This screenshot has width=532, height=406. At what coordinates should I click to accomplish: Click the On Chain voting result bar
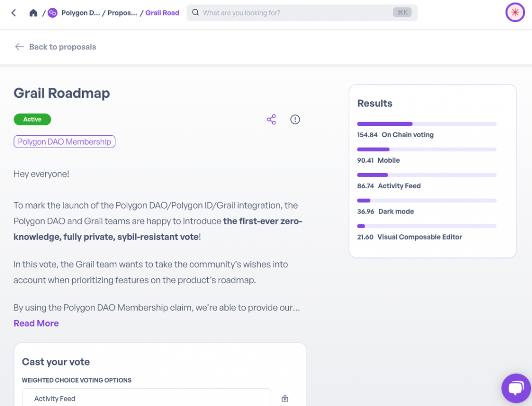(427, 124)
